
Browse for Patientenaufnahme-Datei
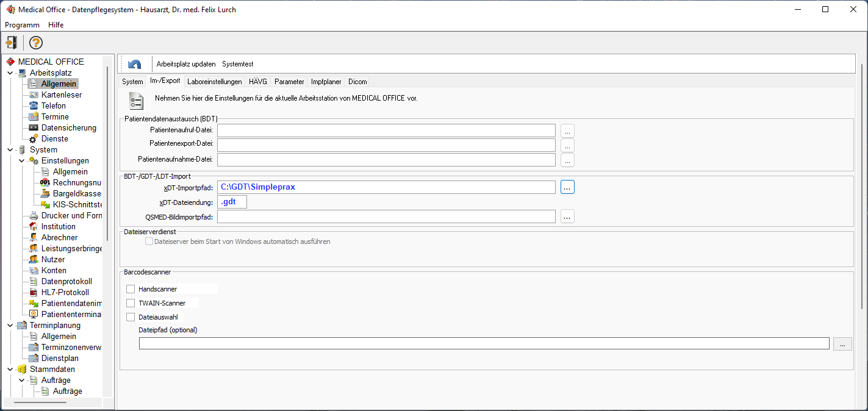coord(567,160)
